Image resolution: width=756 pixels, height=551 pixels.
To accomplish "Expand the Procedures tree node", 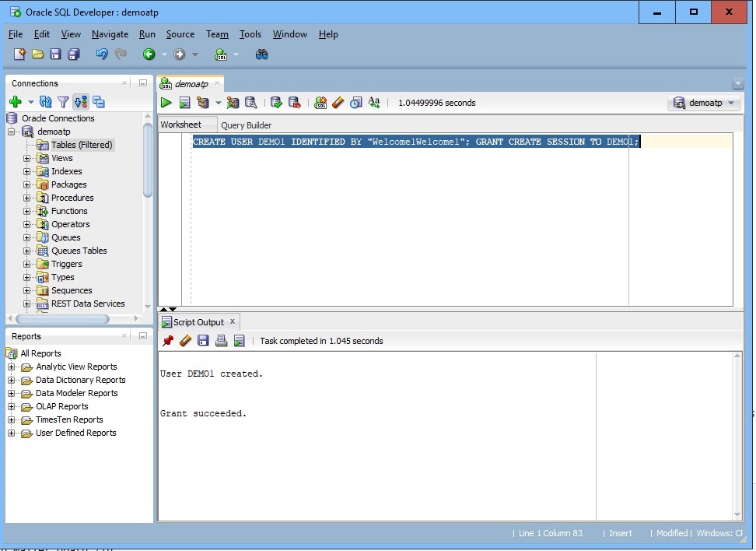I will [27, 198].
